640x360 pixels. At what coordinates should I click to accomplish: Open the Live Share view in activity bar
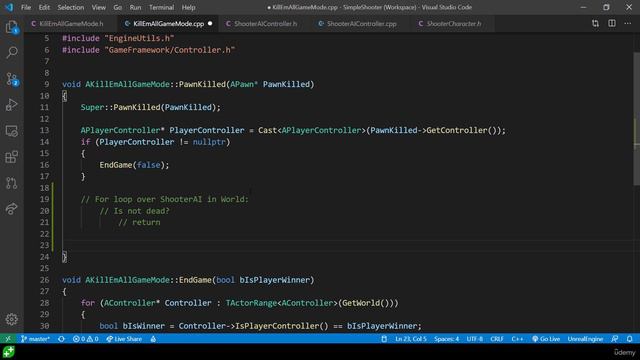[11, 209]
